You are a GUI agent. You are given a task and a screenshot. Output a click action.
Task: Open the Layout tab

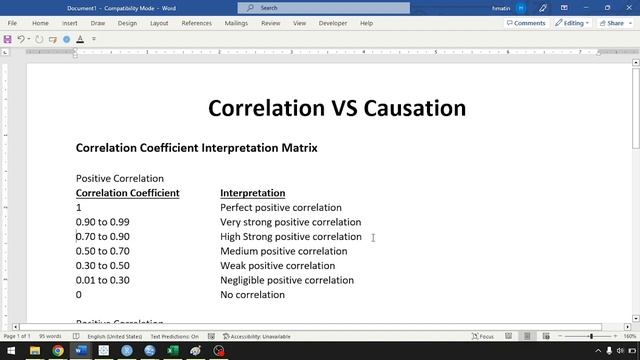[x=159, y=23]
